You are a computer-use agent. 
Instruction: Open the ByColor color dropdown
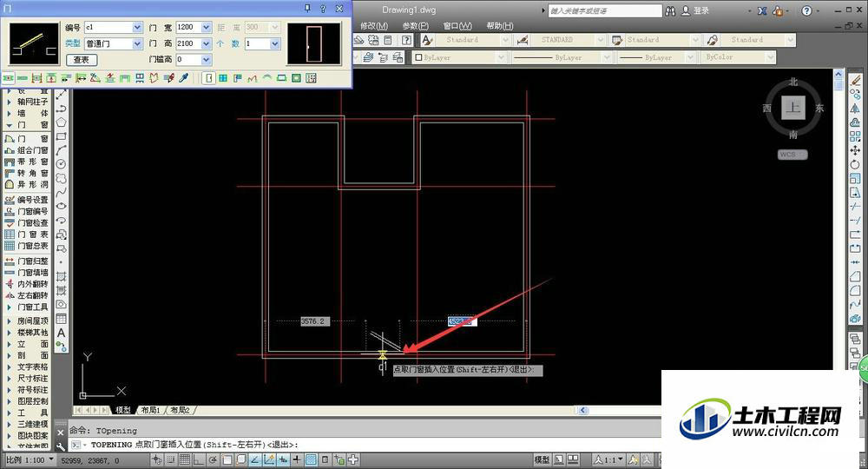coord(739,57)
